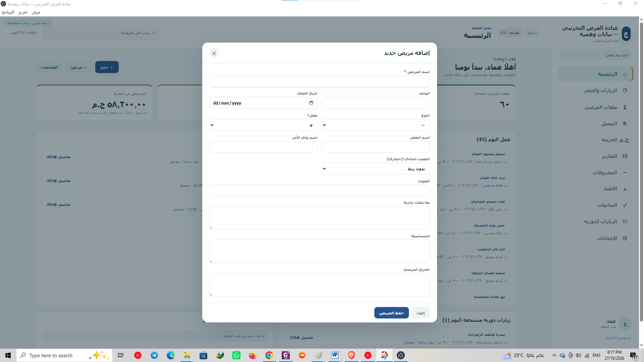This screenshot has width=644, height=362.
Task: Click the المصروفات sidebar icon
Action: point(625,173)
